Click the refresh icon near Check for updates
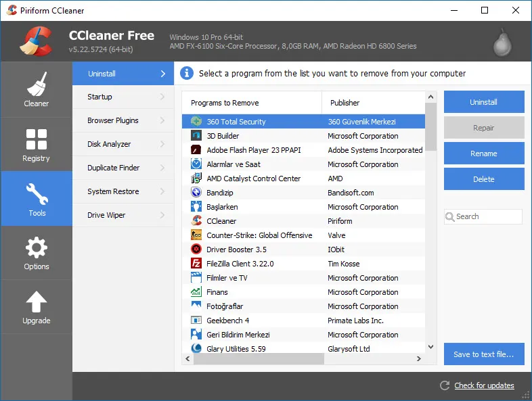The height and width of the screenshot is (401, 532). click(x=445, y=385)
